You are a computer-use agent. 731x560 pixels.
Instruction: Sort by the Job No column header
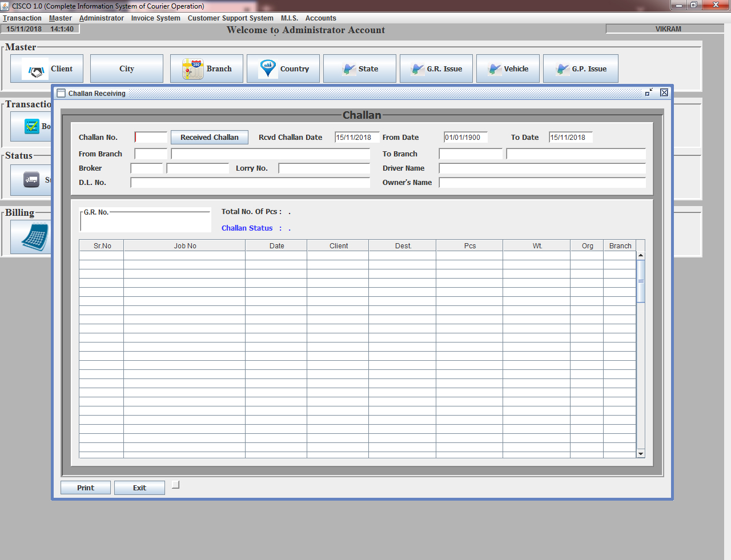(184, 246)
